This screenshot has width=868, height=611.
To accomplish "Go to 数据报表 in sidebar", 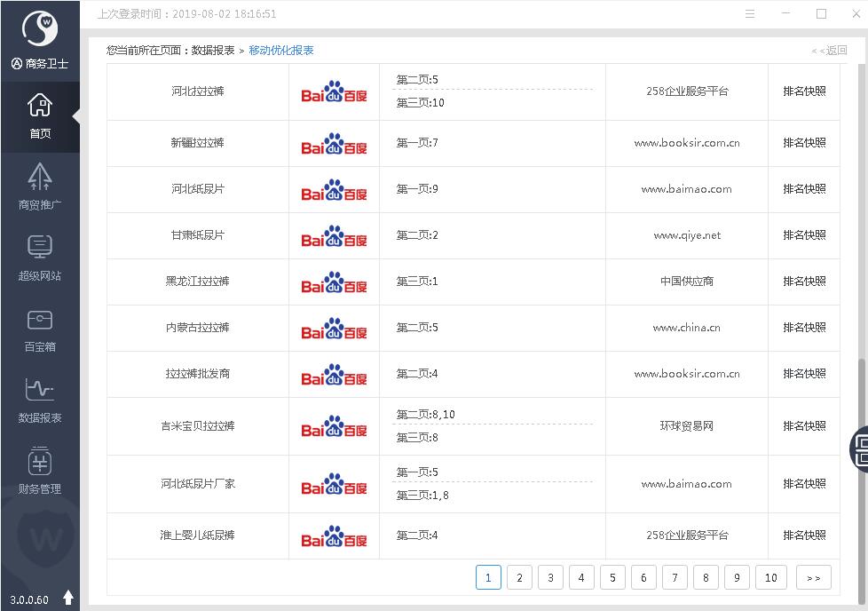I will pos(39,400).
